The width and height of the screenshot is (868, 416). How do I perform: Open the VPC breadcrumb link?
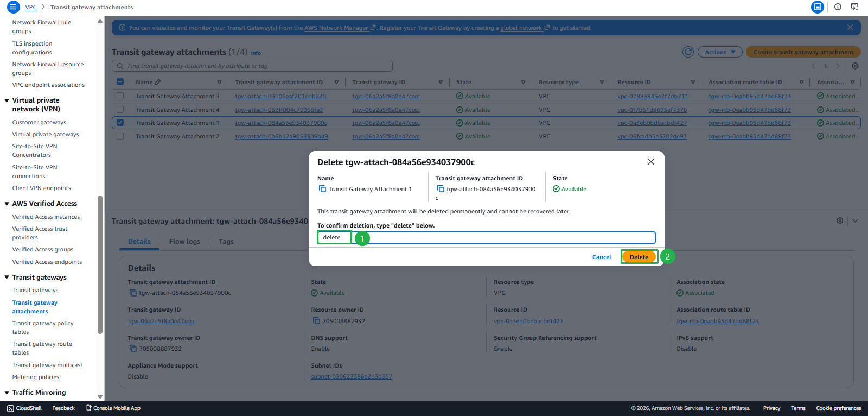tap(31, 7)
